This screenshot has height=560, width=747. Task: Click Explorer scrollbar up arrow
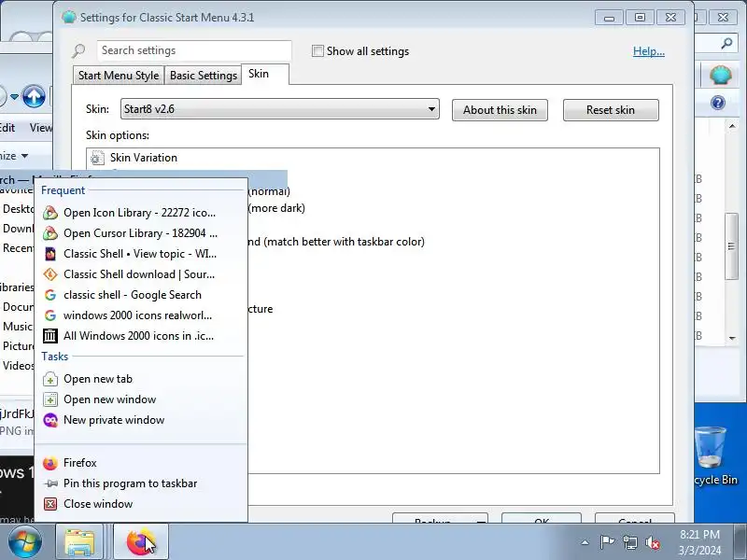732,126
